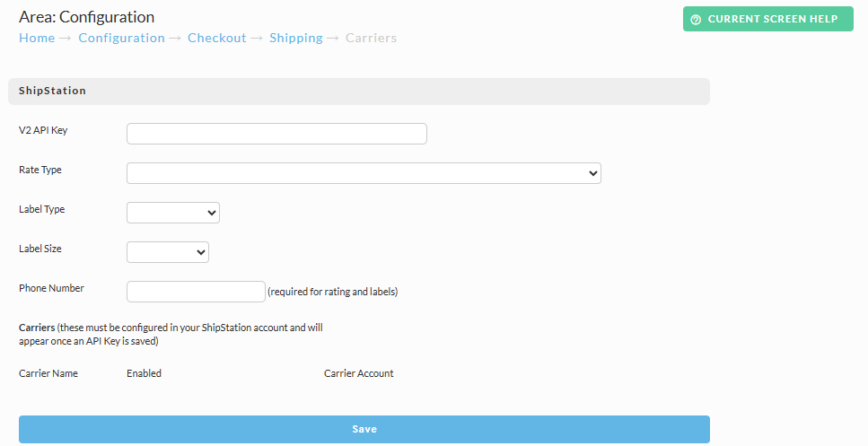This screenshot has height=446, width=868.
Task: Click the Current Screen Help button
Action: (x=767, y=19)
